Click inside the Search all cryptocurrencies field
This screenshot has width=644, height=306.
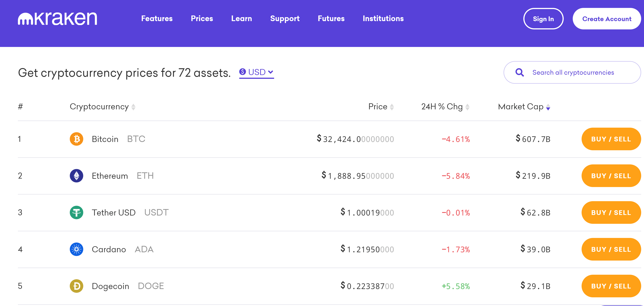(x=573, y=73)
